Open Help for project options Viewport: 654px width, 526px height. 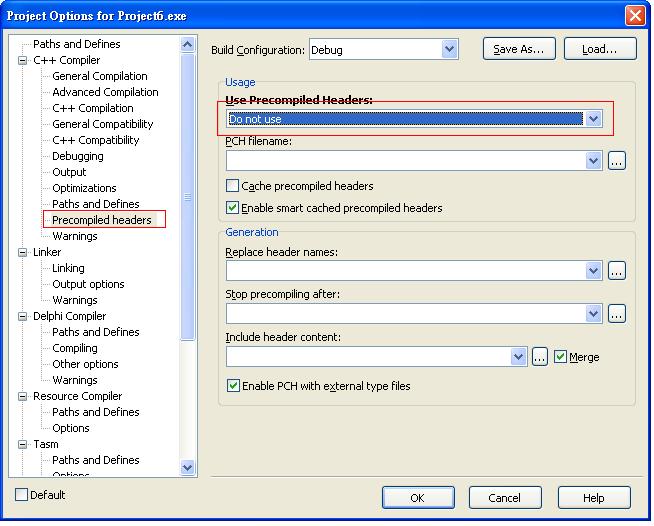click(594, 498)
